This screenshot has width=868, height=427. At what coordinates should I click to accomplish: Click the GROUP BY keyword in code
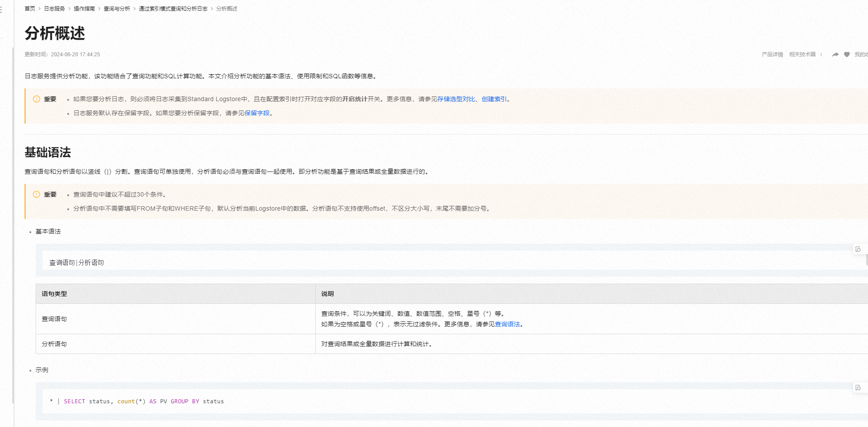pos(185,401)
